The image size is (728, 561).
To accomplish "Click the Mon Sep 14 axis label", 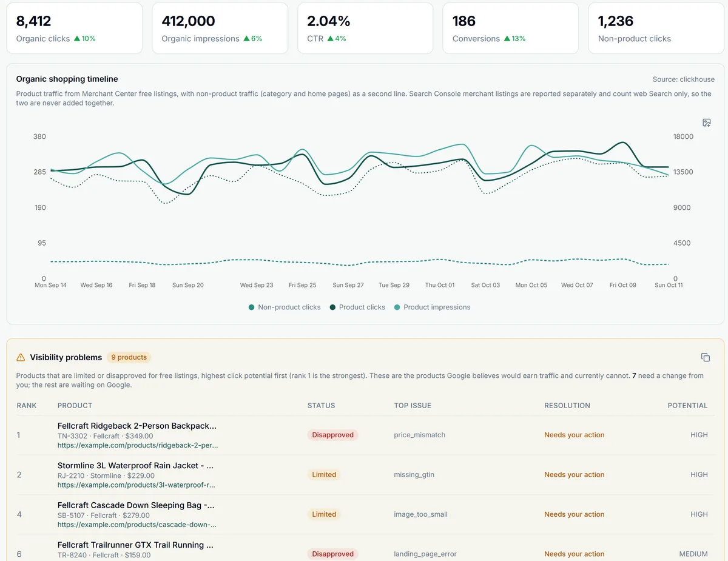I will pyautogui.click(x=50, y=285).
